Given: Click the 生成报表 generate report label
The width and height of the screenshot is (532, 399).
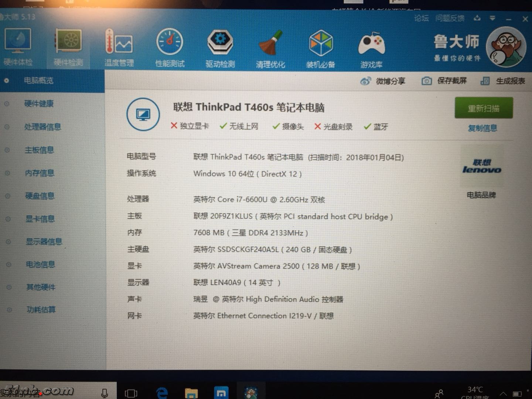Looking at the screenshot, I should point(511,81).
